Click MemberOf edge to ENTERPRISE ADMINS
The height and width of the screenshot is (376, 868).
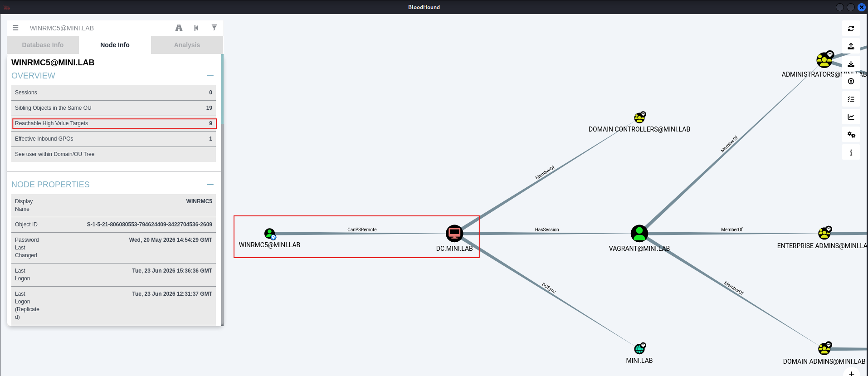pos(731,230)
